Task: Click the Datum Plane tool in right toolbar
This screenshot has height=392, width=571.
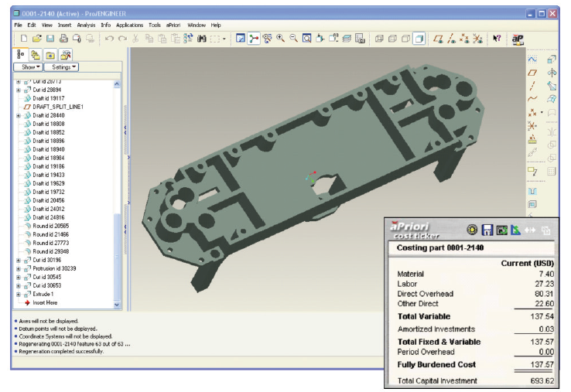Action: 532,73
